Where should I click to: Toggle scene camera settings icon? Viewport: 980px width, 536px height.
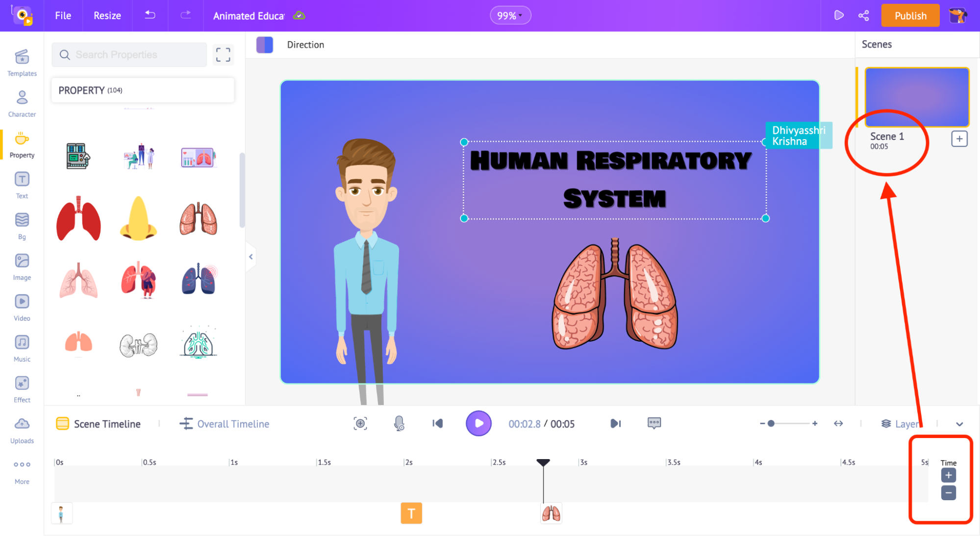[360, 423]
